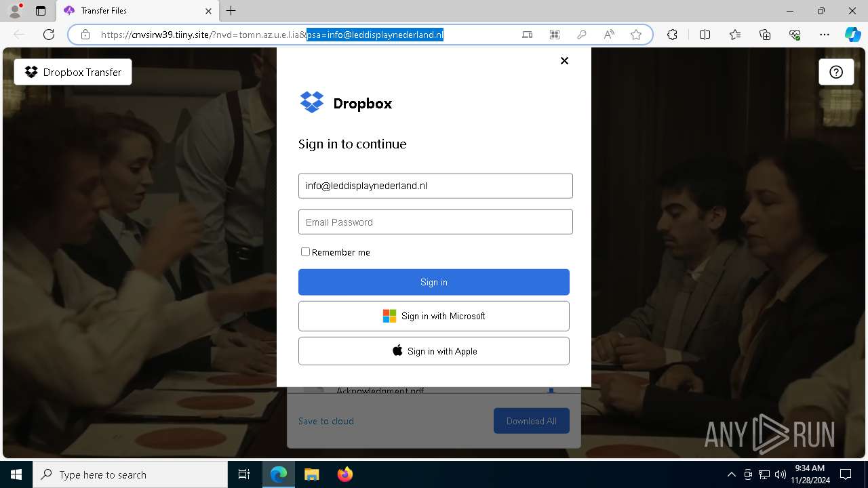This screenshot has height=488, width=868.
Task: Open the clock showing 9:34 AM
Action: (810, 474)
